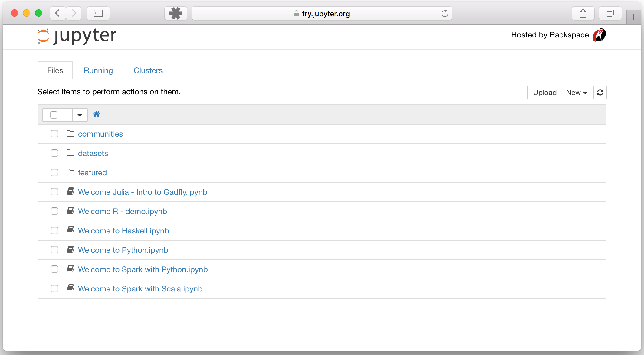Open the datasets folder
Viewport: 644px width, 355px height.
tap(93, 153)
